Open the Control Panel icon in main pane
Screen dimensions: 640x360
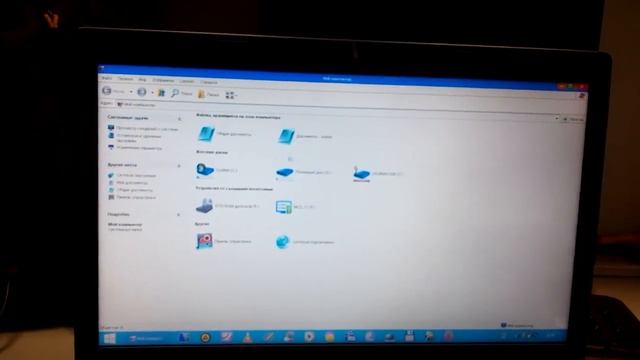[x=204, y=241]
